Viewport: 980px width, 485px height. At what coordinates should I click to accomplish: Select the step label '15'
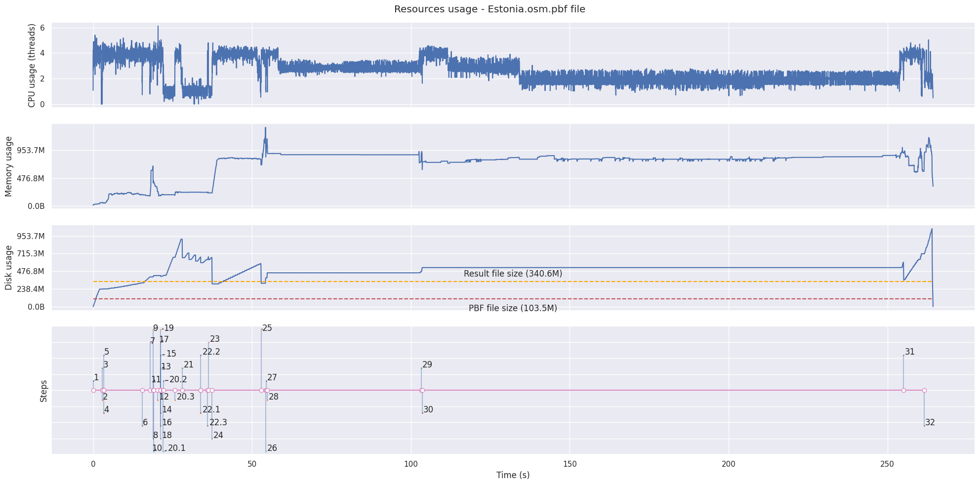[x=171, y=354]
